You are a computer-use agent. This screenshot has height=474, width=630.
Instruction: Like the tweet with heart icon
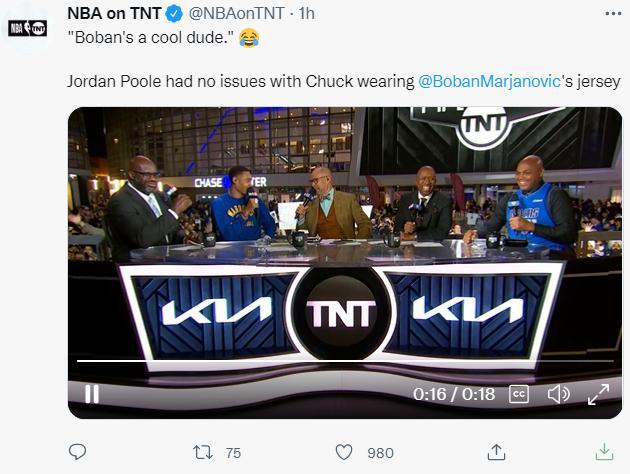click(x=344, y=452)
